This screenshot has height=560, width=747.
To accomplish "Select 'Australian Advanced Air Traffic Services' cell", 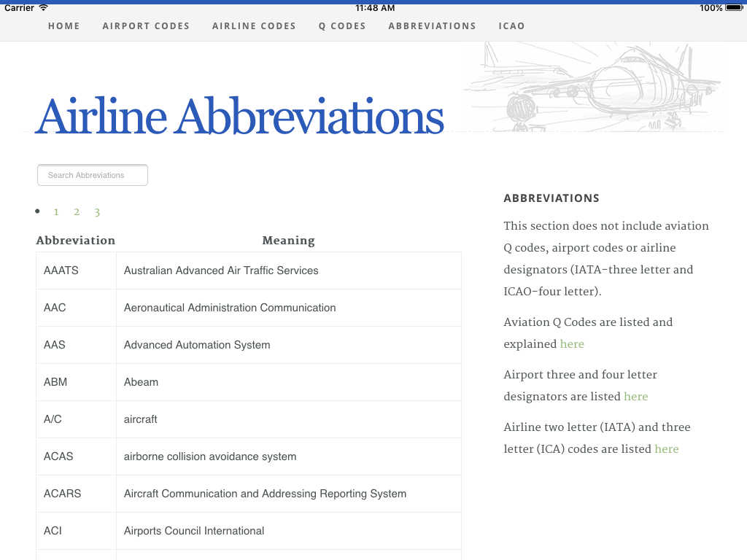I will tap(289, 271).
